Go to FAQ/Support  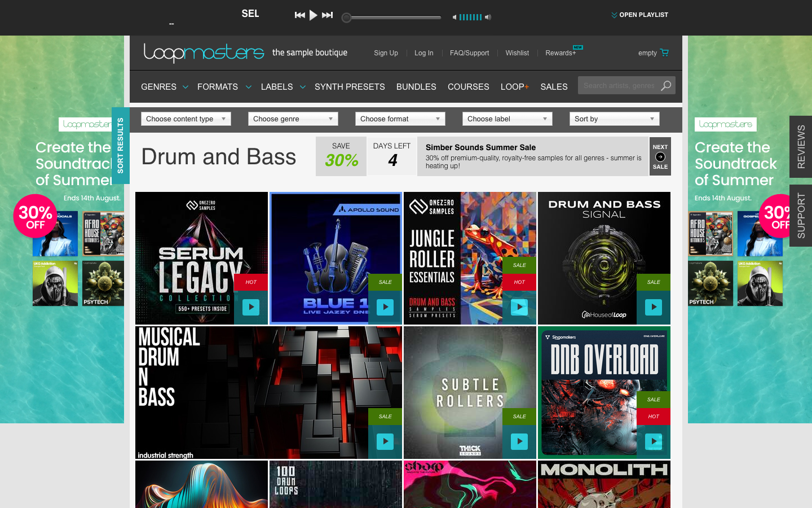[469, 53]
